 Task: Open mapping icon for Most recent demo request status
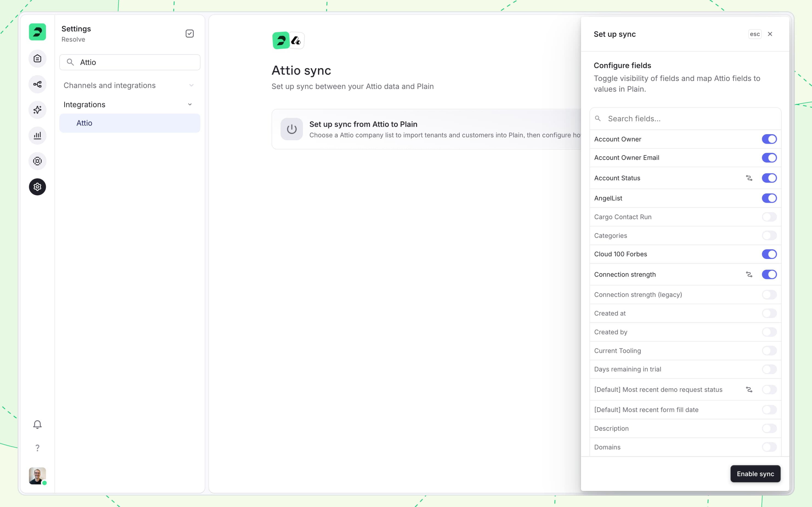point(749,390)
